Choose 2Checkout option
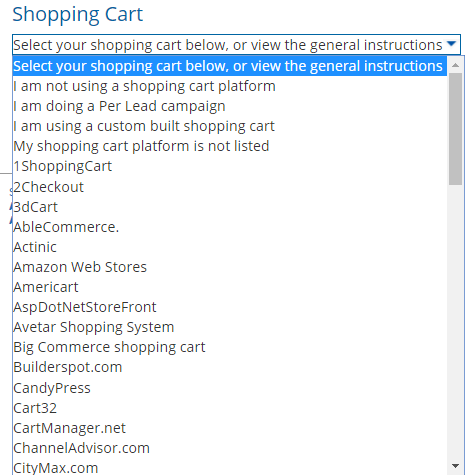Viewport: 465px width, 475px height. point(230,187)
